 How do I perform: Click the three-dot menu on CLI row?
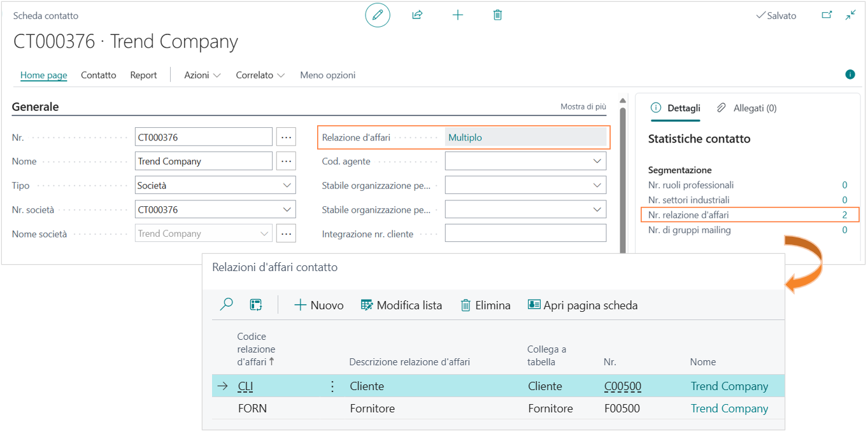[332, 386]
